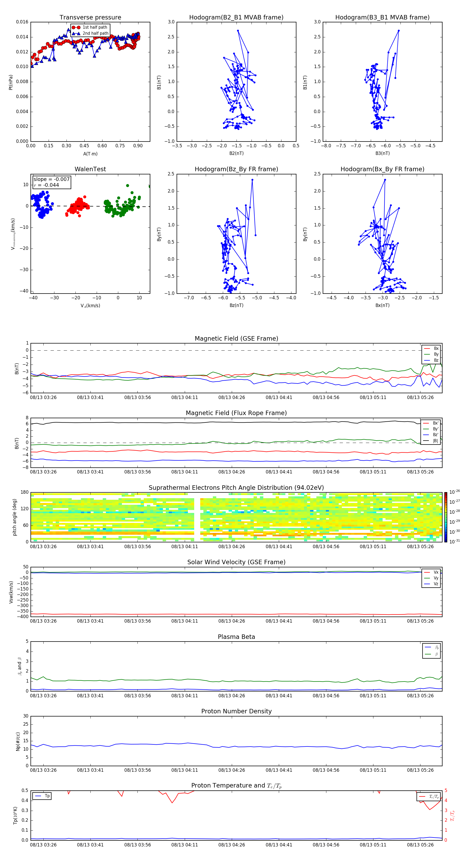Click the red point cluster in WalenTest plot
This screenshot has height=868, width=473.
[78, 206]
